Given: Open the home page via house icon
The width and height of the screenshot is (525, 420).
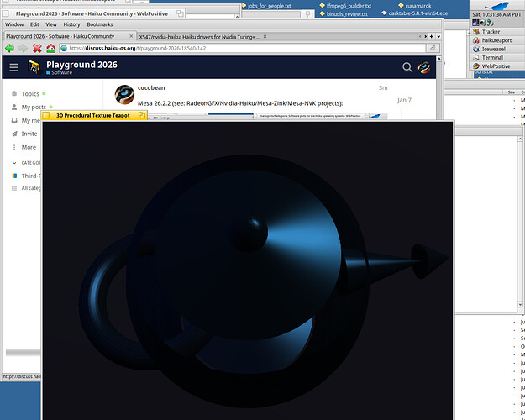Looking at the screenshot, I should tap(51, 48).
